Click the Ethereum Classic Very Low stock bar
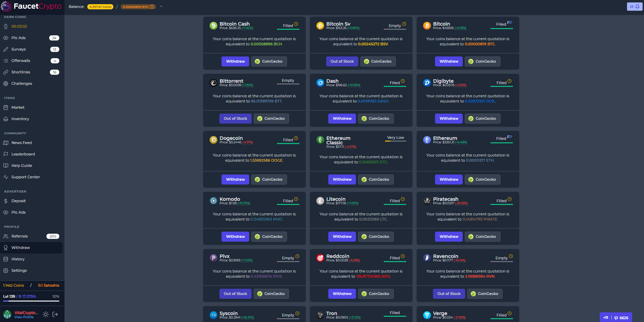Image resolution: width=644 pixels, height=322 pixels. coord(395,141)
